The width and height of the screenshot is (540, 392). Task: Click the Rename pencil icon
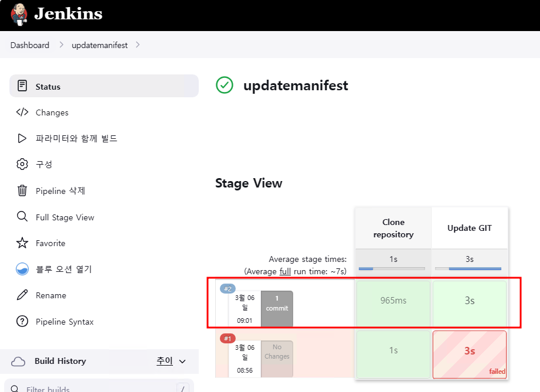[22, 295]
